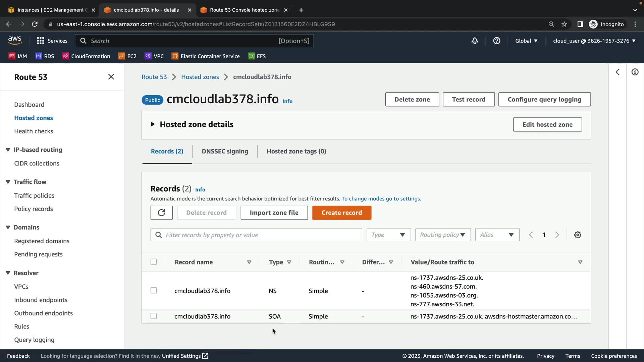Check the NS record row checkbox

click(154, 291)
